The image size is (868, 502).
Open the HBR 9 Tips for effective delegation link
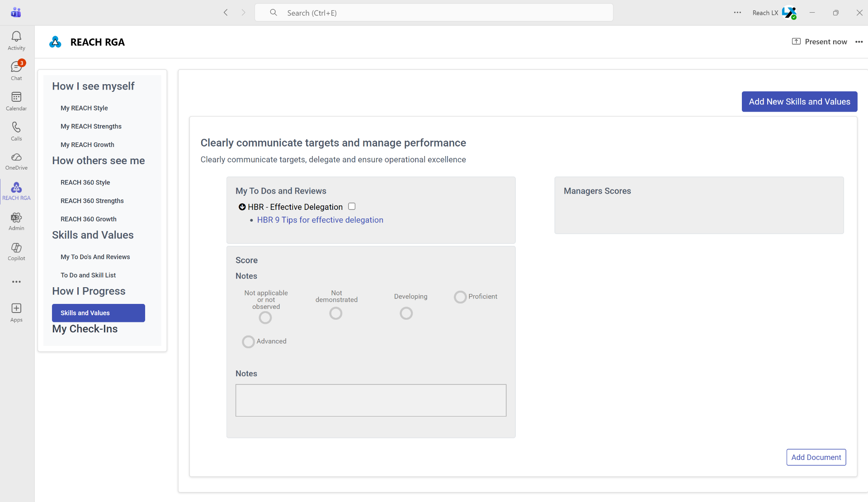tap(320, 220)
